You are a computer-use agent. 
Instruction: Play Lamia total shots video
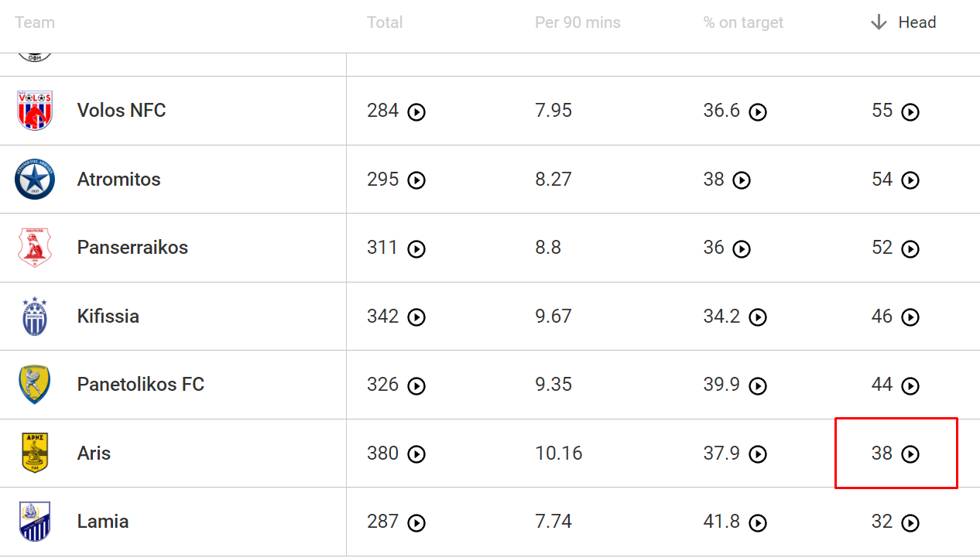(x=416, y=523)
